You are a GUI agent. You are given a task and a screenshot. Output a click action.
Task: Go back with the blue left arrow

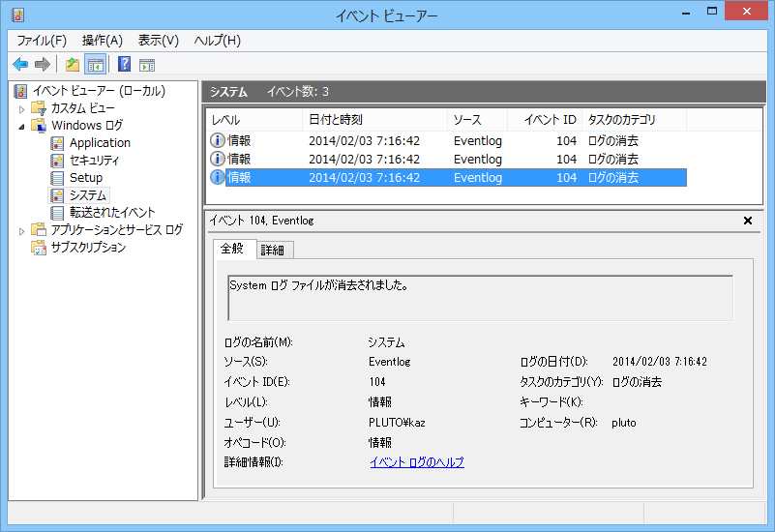20,64
